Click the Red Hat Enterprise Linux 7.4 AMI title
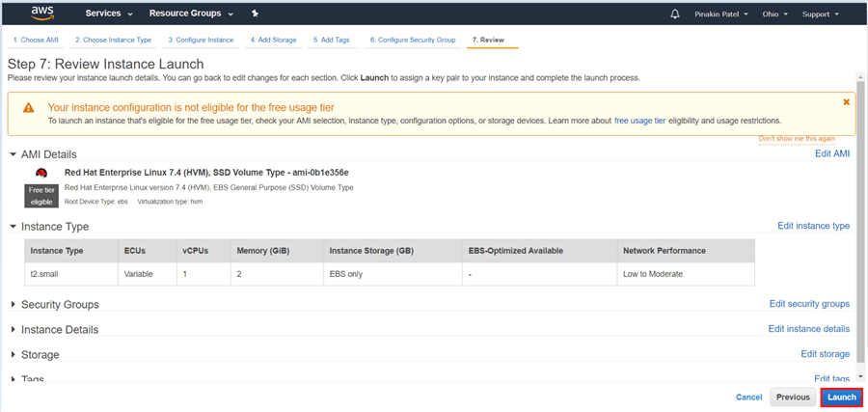This screenshot has height=412, width=868. tap(206, 172)
